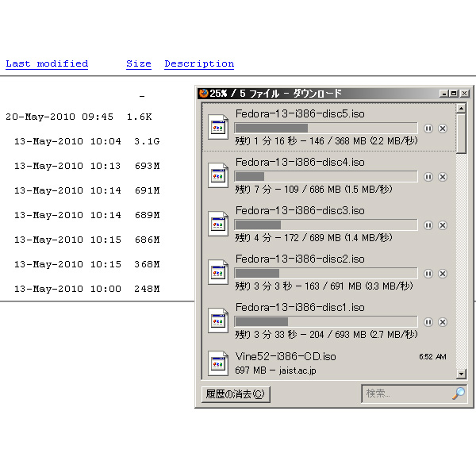Click the 368M size value
476x476 pixels.
coord(148,264)
